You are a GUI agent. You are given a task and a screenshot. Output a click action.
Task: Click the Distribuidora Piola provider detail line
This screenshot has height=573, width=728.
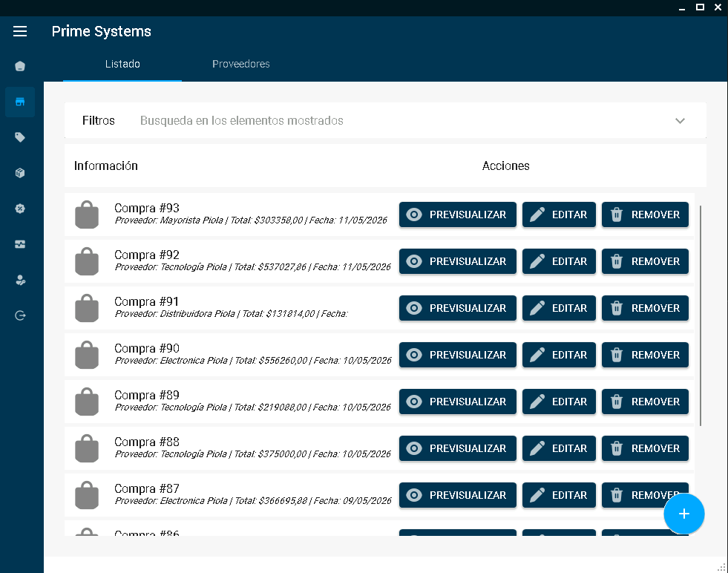pyautogui.click(x=232, y=314)
